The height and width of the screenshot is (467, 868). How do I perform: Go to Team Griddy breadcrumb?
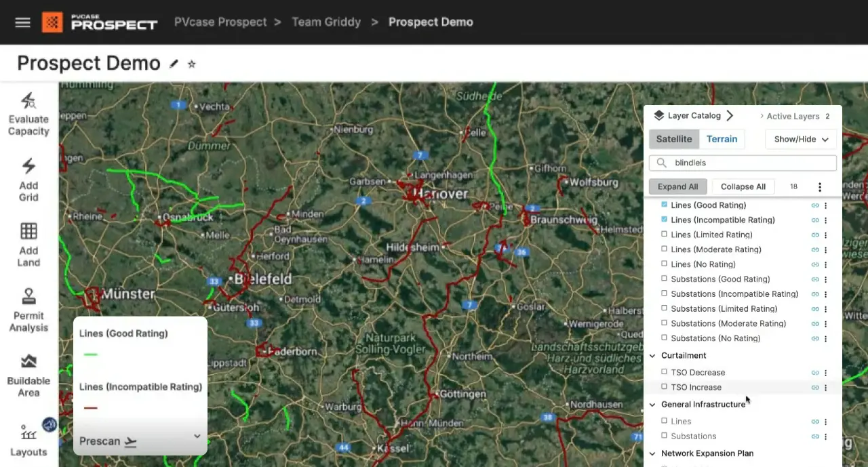(x=326, y=22)
